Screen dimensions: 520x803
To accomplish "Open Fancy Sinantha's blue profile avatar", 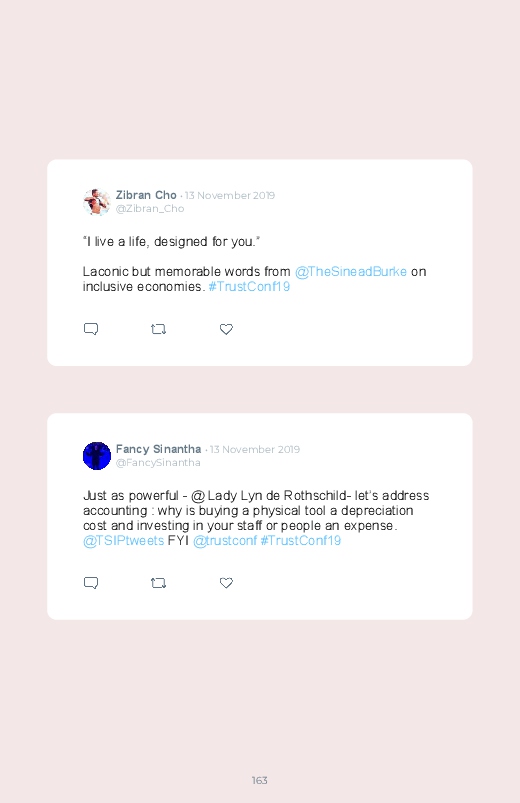I will pos(97,456).
